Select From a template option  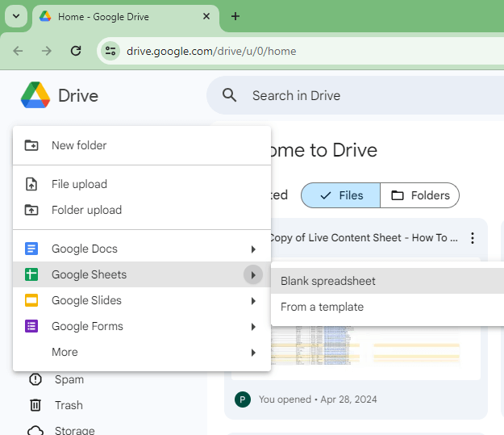point(387,307)
